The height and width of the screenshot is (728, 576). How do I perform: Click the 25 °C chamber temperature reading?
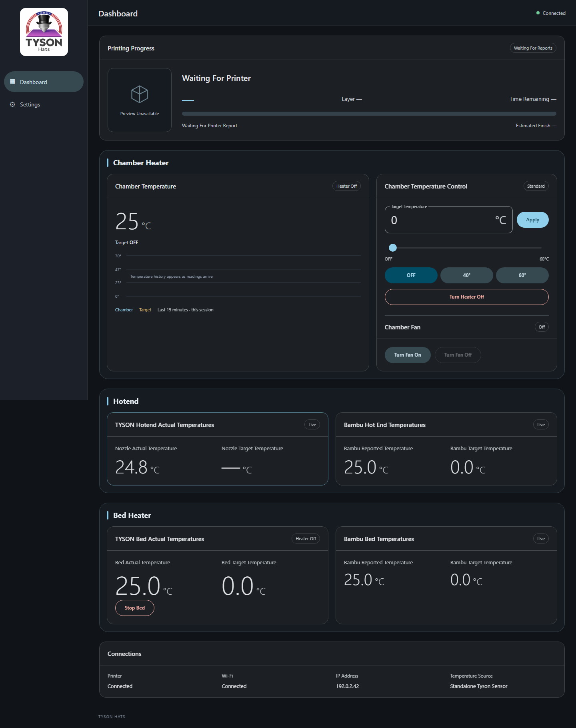133,221
